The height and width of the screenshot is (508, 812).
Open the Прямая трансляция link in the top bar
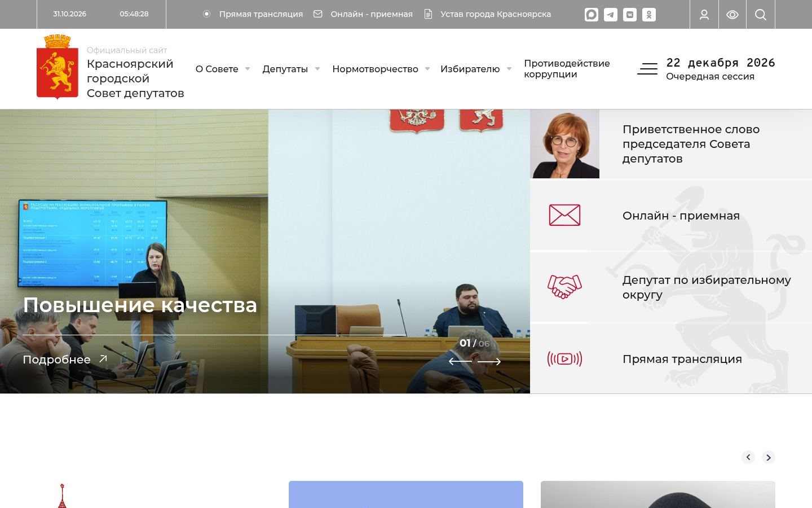point(261,14)
